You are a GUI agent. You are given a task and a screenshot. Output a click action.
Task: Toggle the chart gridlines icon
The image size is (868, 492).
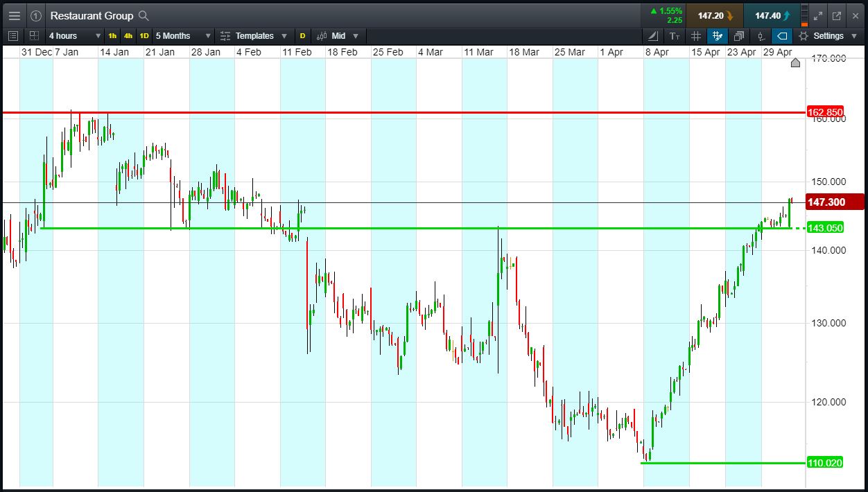coord(696,36)
